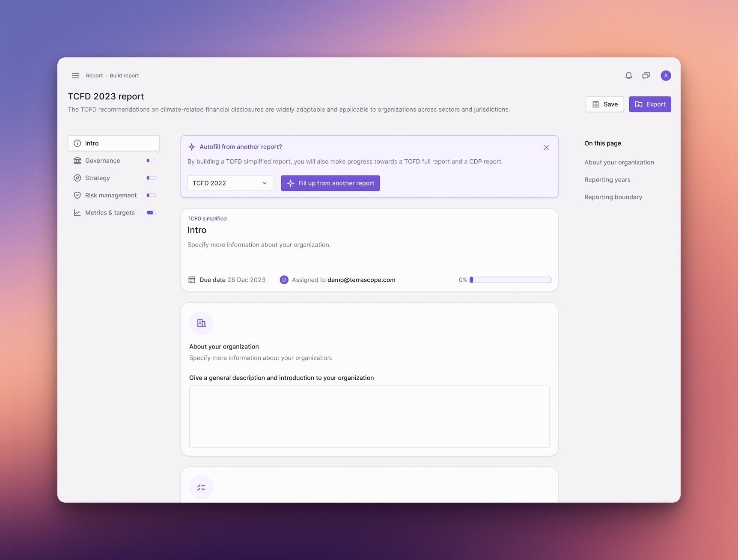Toggle the Strategy progress switch
The width and height of the screenshot is (738, 560).
tap(151, 178)
